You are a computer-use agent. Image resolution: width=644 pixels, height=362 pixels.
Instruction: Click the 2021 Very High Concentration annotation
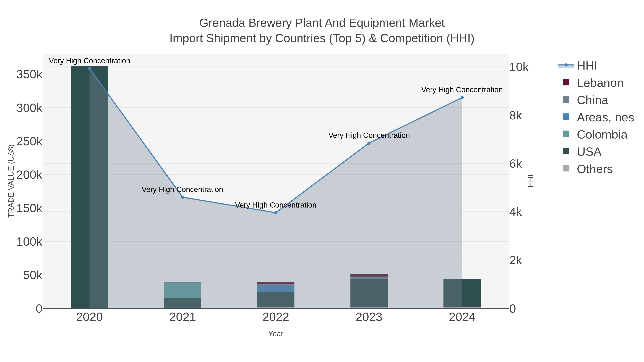[182, 189]
